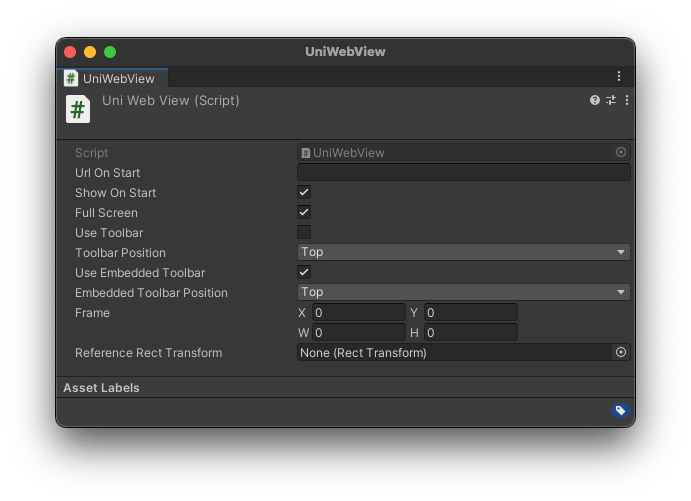691x501 pixels.
Task: Toggle the Use Embedded Toolbar checkbox
Action: click(x=304, y=272)
